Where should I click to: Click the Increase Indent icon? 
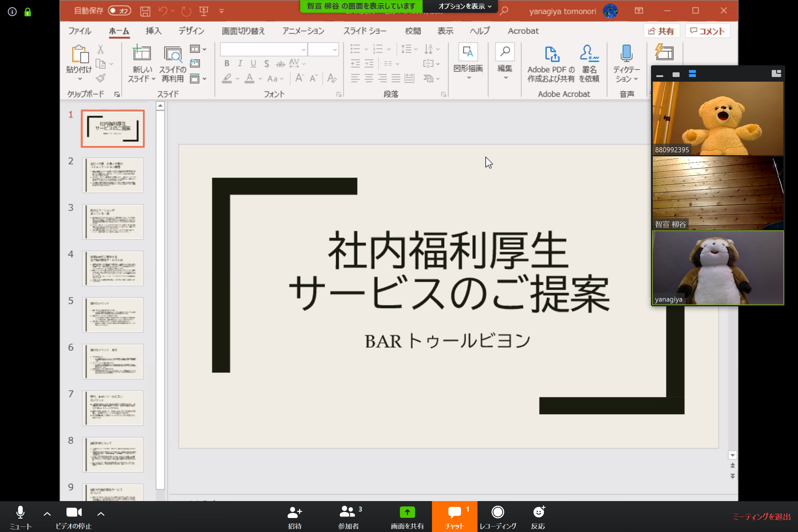369,64
